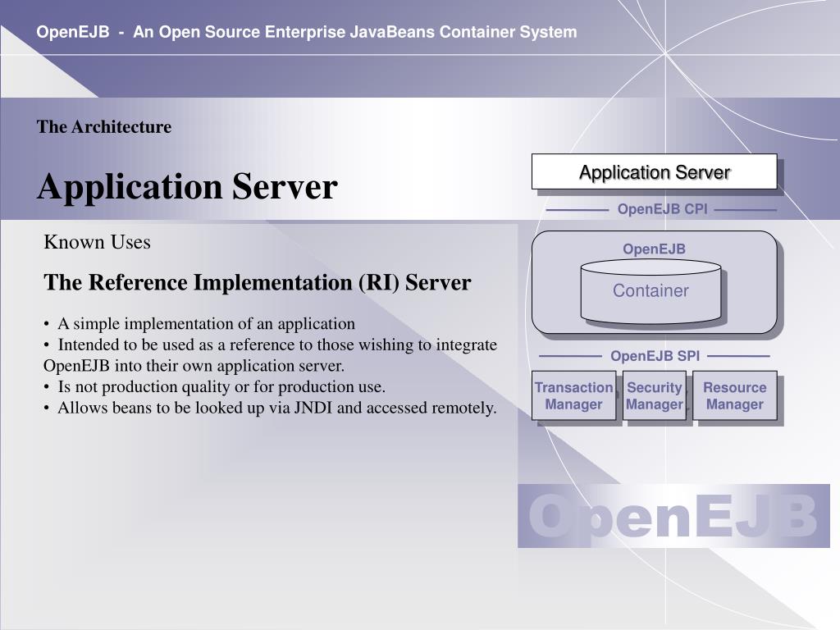
Task: Click bullet 'Allows beans to be looked up via JNDI'
Action: click(270, 408)
